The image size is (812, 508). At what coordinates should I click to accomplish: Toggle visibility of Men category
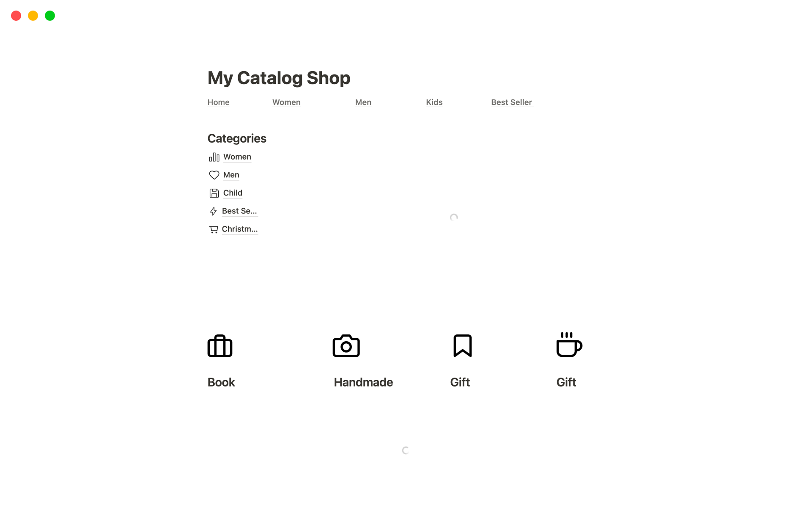(x=231, y=174)
